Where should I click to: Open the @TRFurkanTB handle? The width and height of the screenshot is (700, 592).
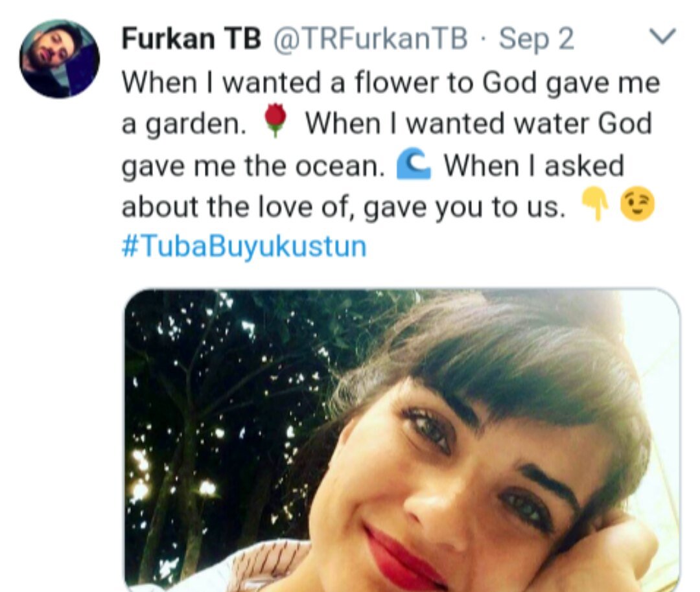click(x=370, y=39)
